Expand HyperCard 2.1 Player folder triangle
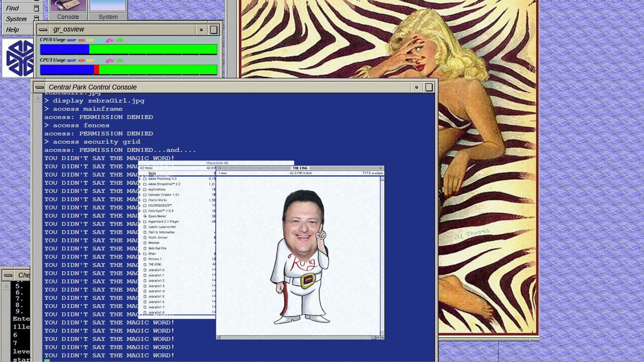 click(140, 222)
